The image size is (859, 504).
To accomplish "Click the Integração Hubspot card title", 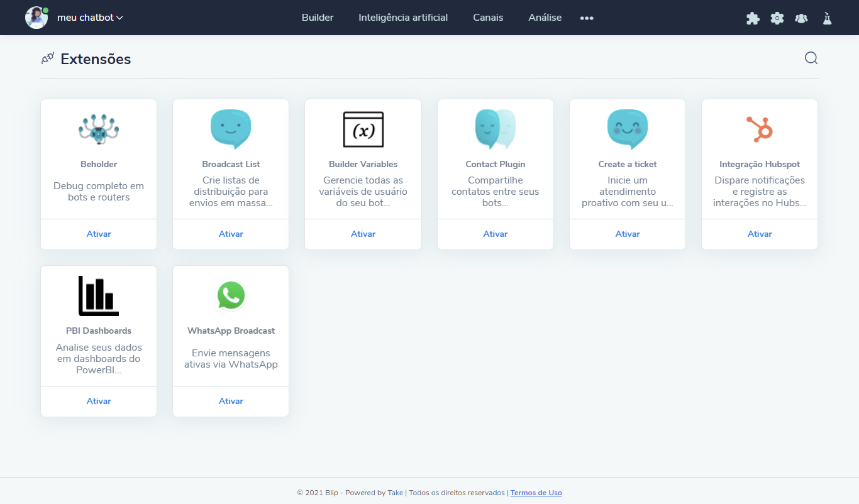I will pos(760,164).
